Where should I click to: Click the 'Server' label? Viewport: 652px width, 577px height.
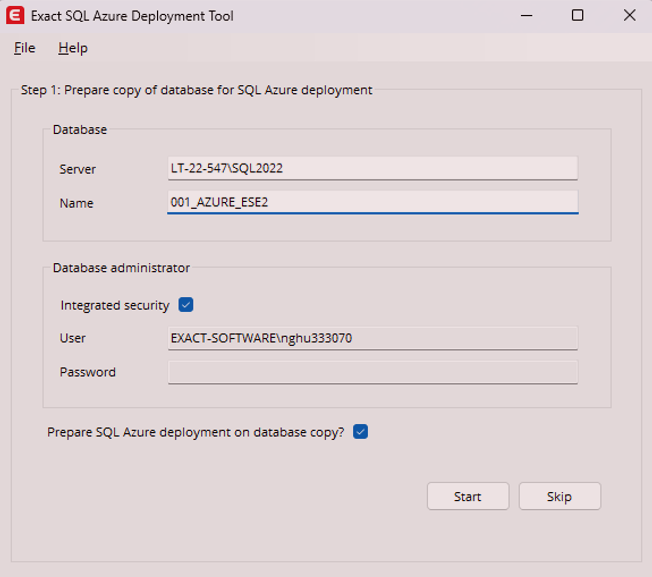(x=78, y=170)
